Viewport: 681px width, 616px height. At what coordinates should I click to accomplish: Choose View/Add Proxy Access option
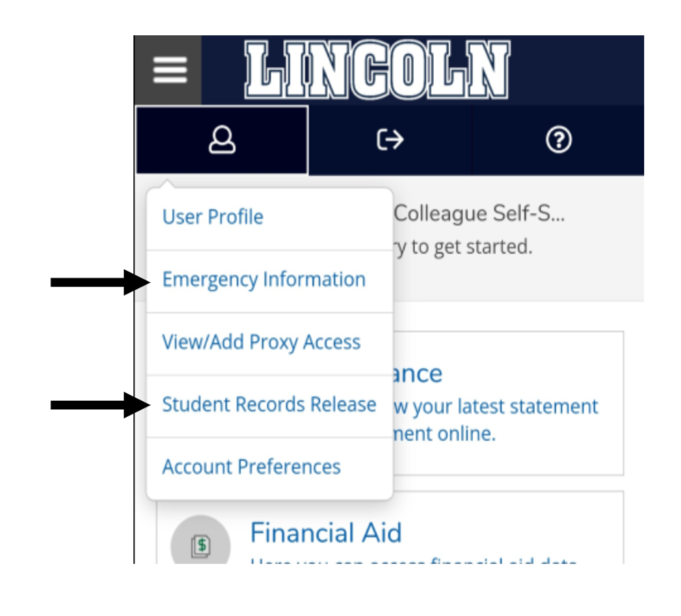(261, 342)
